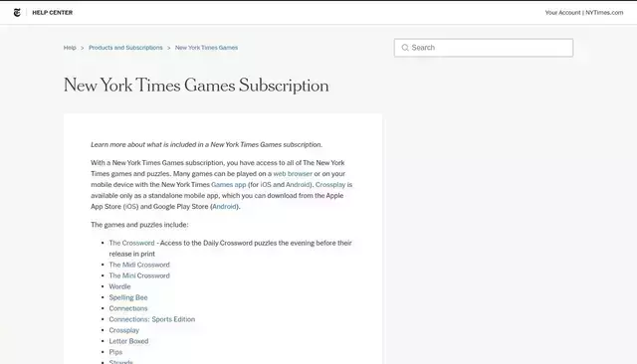Open New York Times Games breadcrumb
This screenshot has height=364, width=637.
206,48
